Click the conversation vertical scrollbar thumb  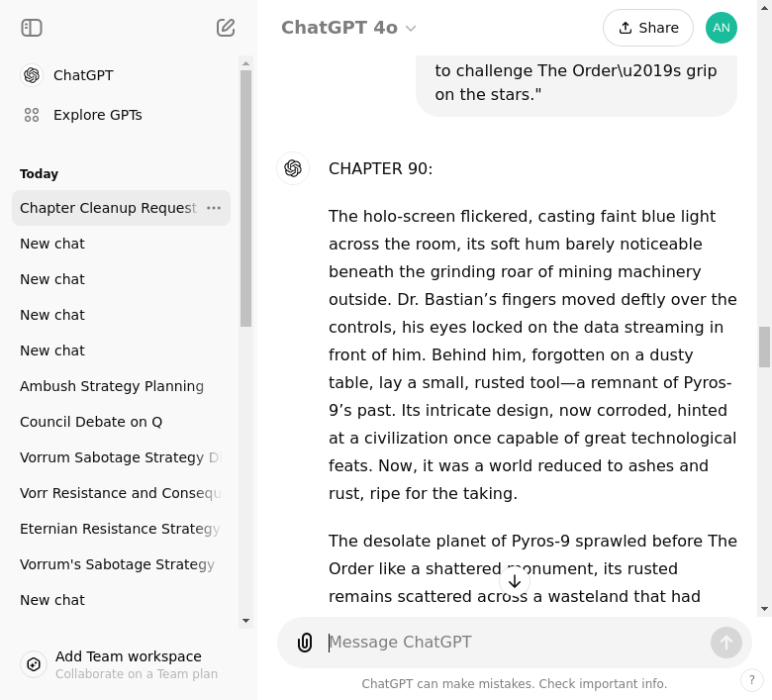click(x=764, y=347)
